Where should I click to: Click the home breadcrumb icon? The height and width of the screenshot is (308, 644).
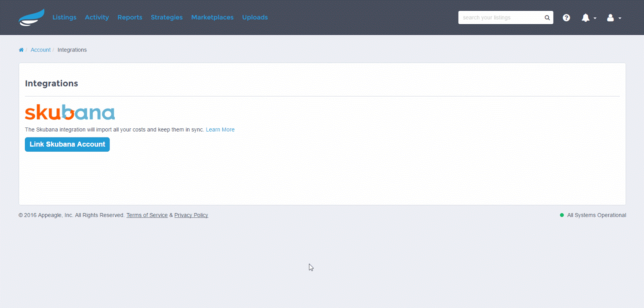point(21,50)
